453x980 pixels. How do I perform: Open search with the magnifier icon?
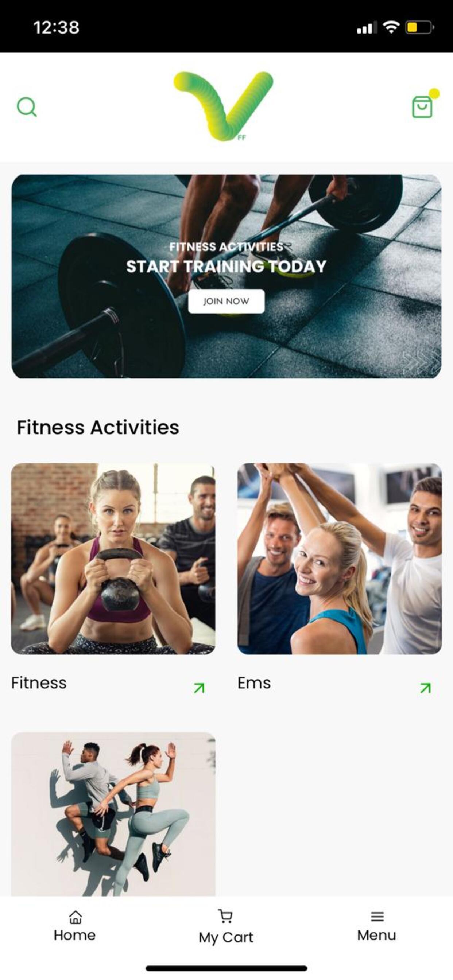point(27,107)
